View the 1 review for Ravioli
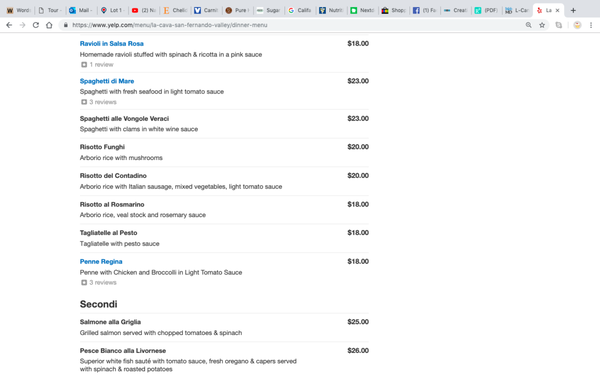Screen dimensions: 600x375 (101, 65)
